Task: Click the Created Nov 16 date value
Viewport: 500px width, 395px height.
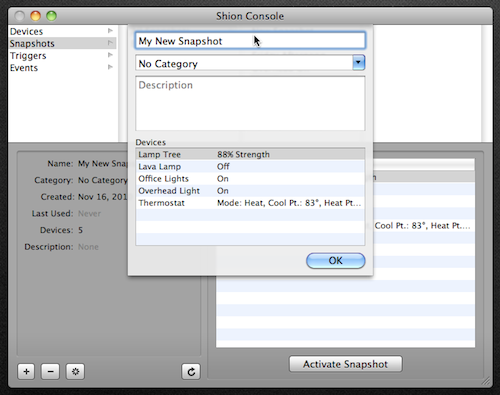Action: tap(103, 197)
